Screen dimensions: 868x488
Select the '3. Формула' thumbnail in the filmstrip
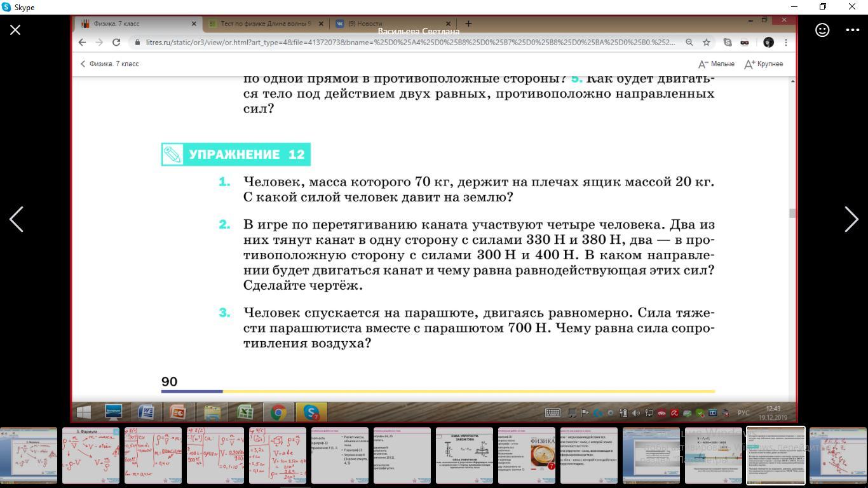click(90, 456)
